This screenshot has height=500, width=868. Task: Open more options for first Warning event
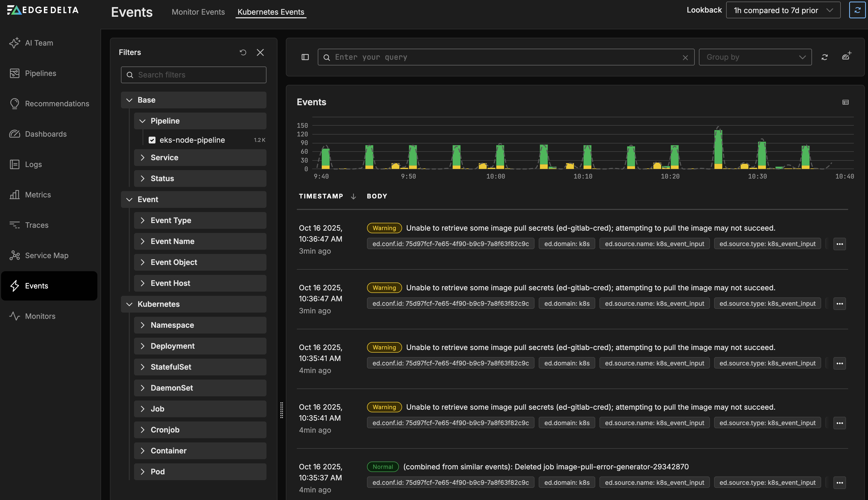click(x=839, y=244)
